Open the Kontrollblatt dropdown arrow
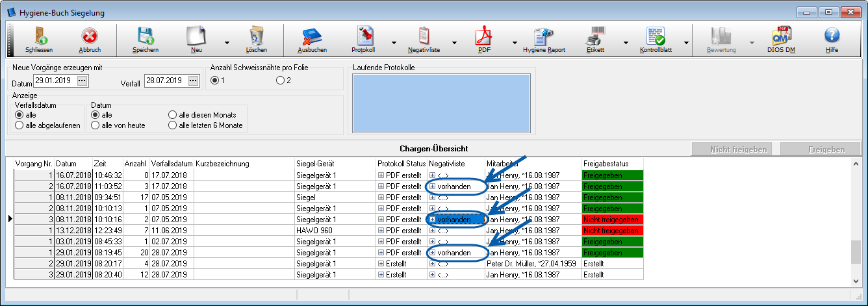The image size is (868, 306). (x=686, y=43)
